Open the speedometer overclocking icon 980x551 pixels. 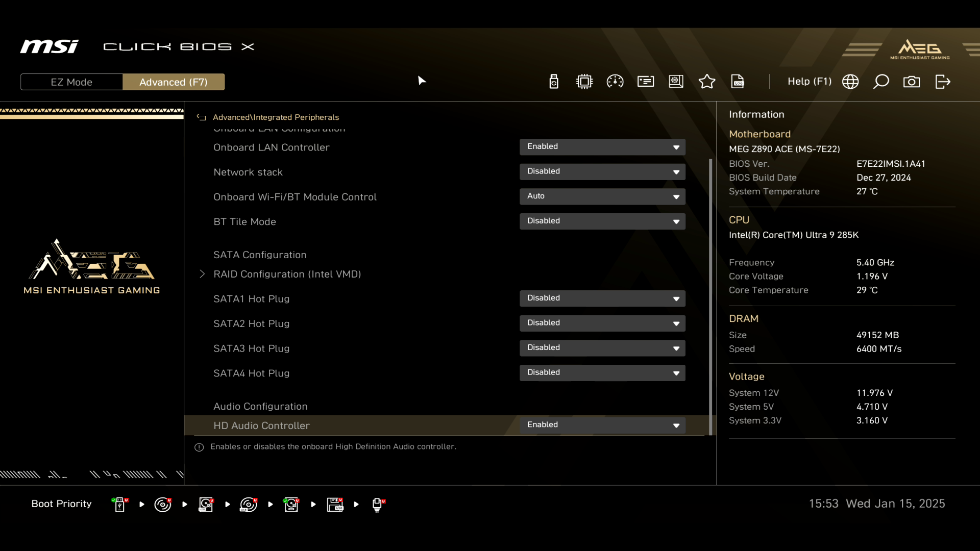(x=615, y=82)
